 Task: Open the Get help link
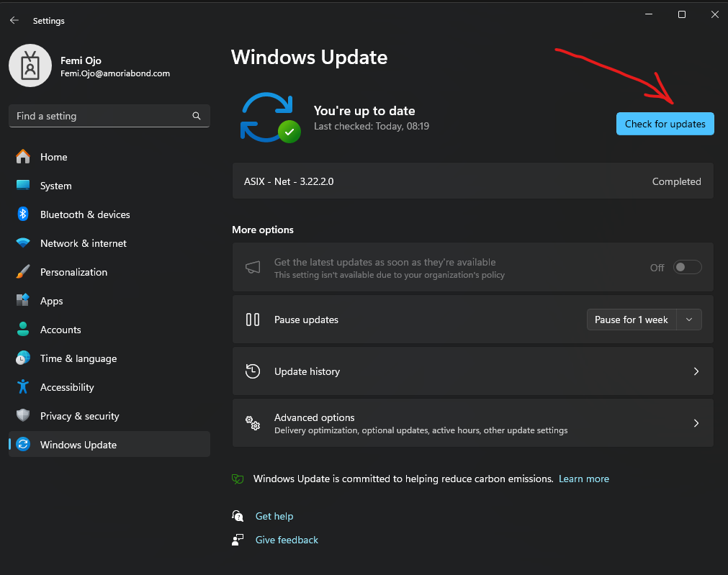pyautogui.click(x=274, y=516)
